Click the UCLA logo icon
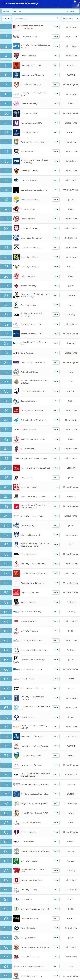80x980 pixels. pyautogui.click(x=16, y=46)
